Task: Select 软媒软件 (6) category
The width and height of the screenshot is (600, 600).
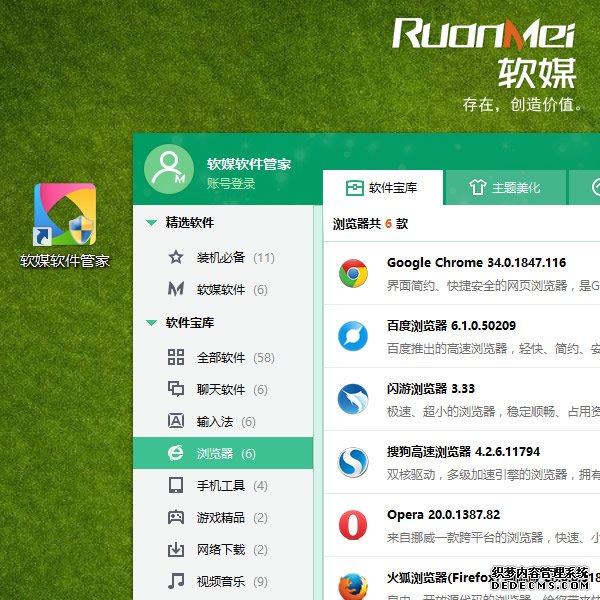Action: [x=223, y=290]
